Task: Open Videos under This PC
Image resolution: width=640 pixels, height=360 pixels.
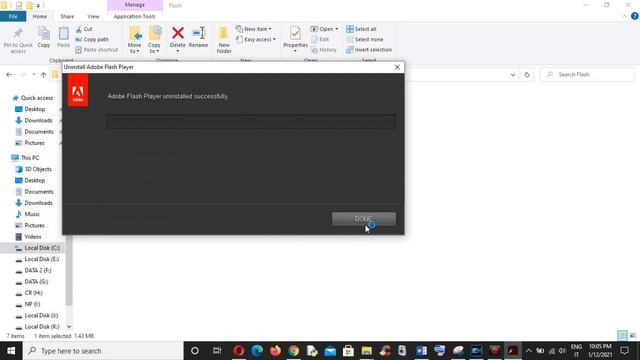Action: click(x=28, y=237)
